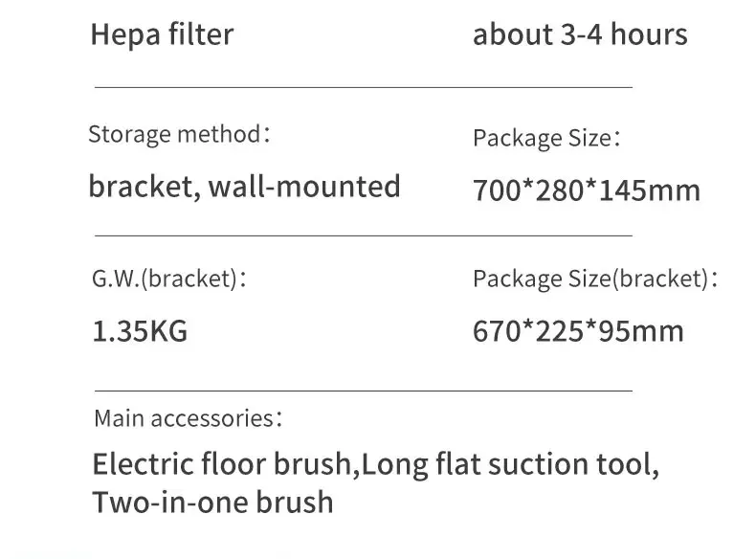Click the divider line above "Main accessories"
Viewport: 756px width, 559px height.
(364, 391)
